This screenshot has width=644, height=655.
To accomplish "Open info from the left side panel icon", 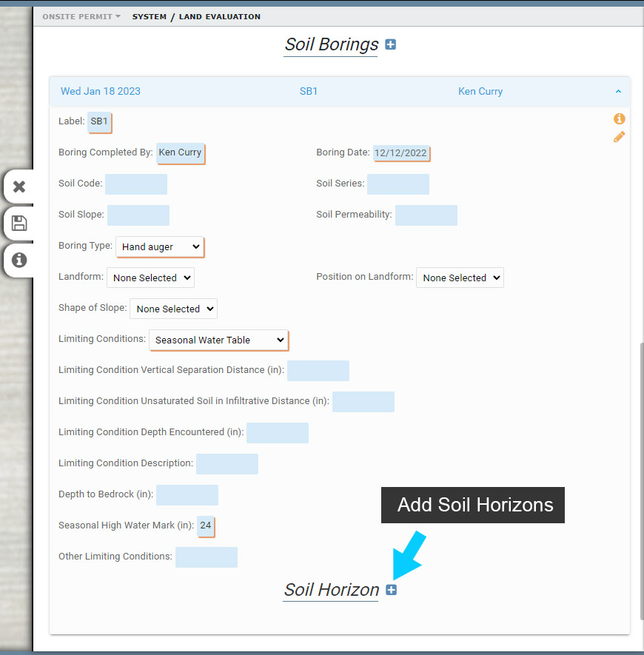I will pos(19,260).
